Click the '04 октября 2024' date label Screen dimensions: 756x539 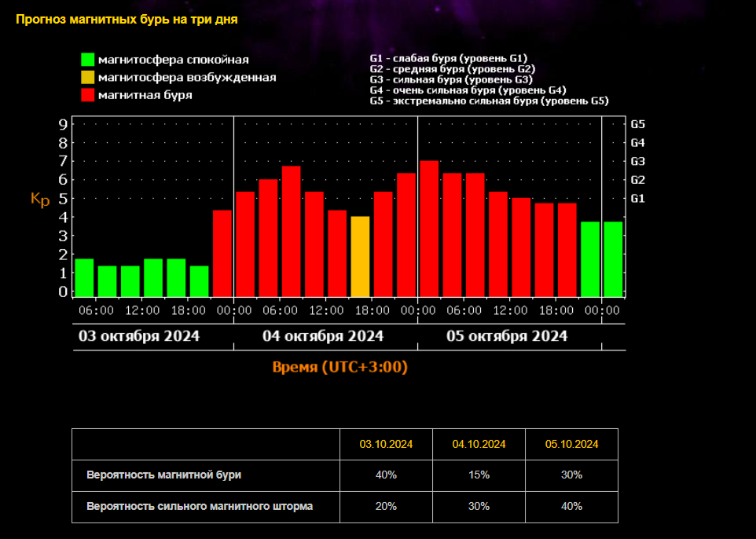[323, 336]
